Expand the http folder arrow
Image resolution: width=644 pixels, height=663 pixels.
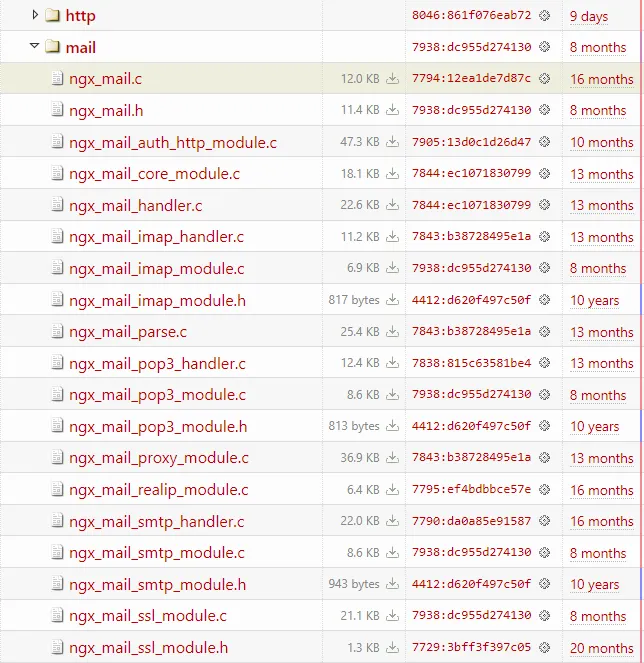pos(37,16)
